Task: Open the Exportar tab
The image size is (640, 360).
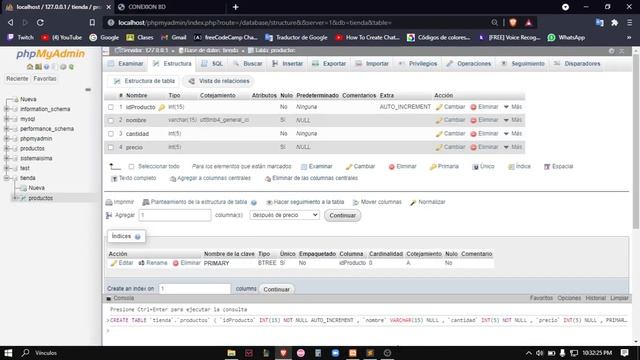Action: click(x=329, y=64)
